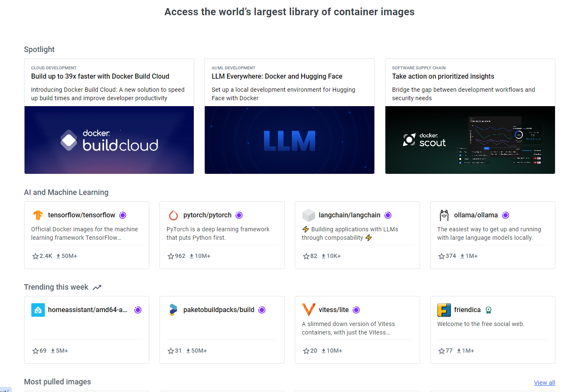
Task: Open the vitess/lite repository title
Action: click(x=334, y=310)
